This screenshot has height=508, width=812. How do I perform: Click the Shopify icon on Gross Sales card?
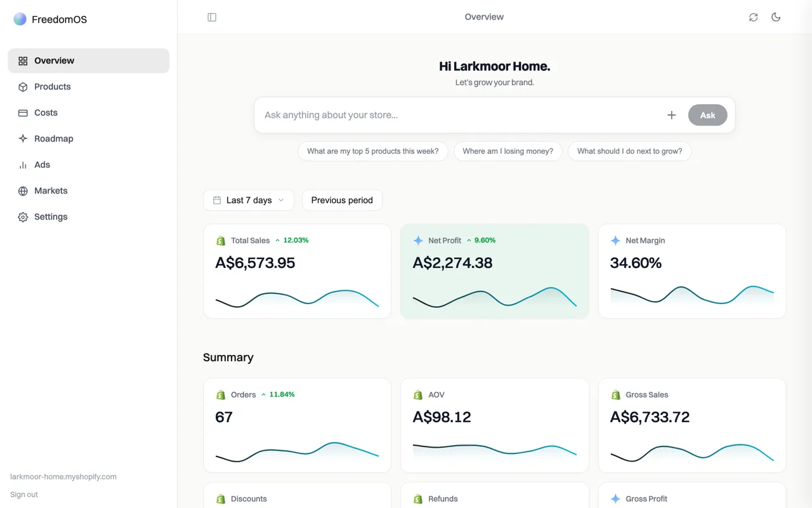(x=615, y=395)
